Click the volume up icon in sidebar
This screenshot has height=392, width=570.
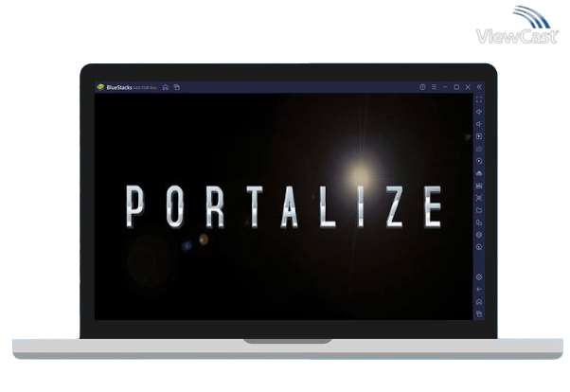[x=479, y=112]
